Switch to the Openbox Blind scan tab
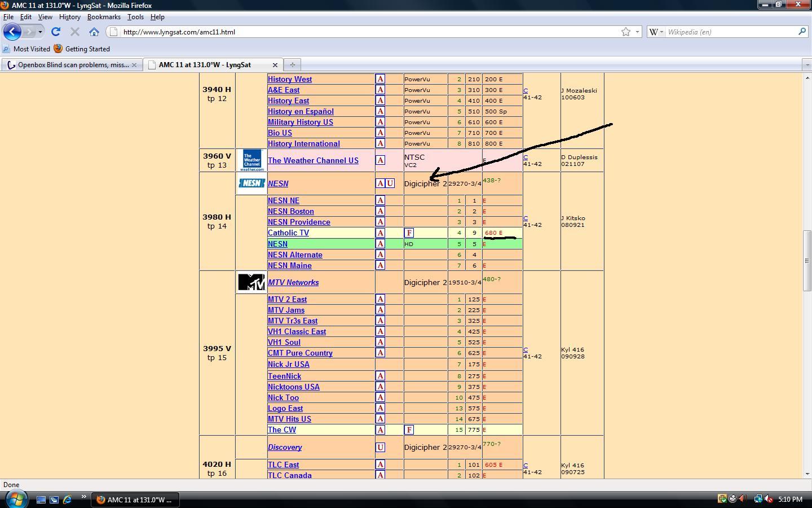This screenshot has height=508, width=812. [x=72, y=65]
